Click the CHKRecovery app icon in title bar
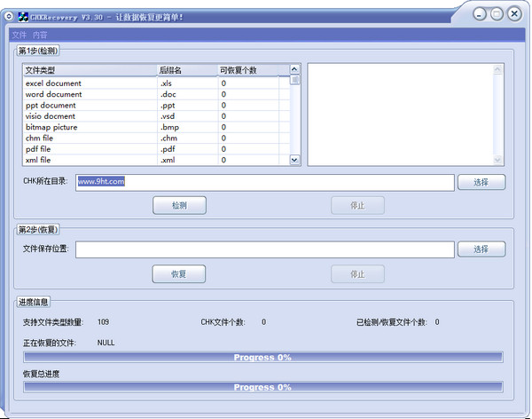This screenshot has width=532, height=419. click(x=23, y=17)
